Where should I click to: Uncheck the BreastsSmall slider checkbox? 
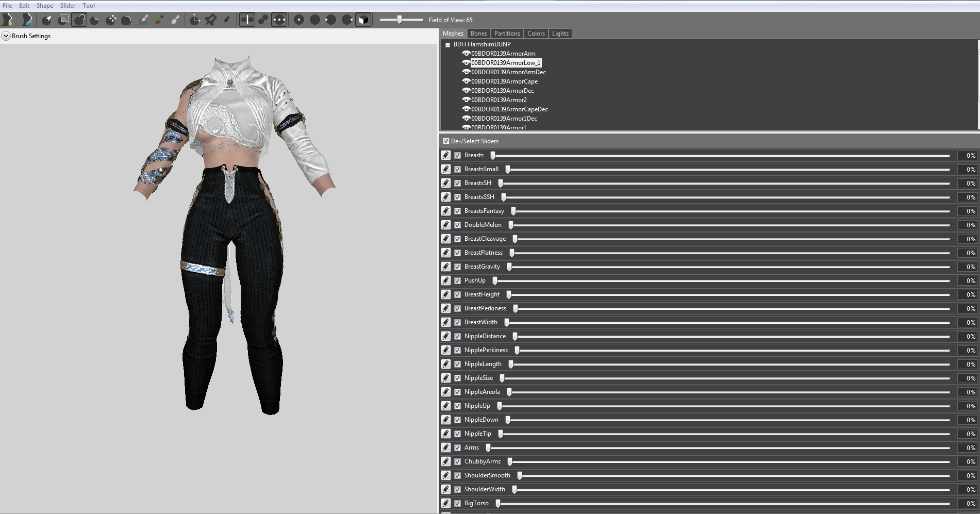pyautogui.click(x=457, y=169)
